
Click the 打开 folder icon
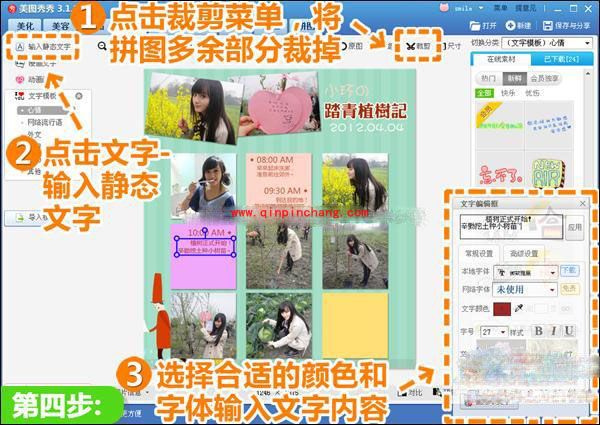pos(475,26)
